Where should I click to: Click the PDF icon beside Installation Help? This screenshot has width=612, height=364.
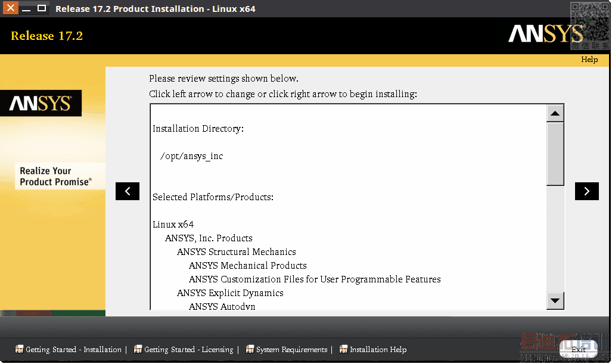(343, 350)
